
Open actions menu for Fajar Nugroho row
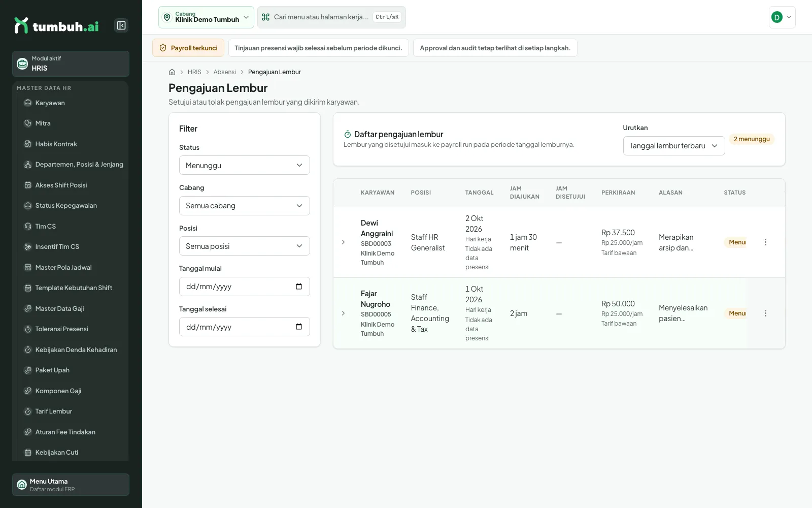pyautogui.click(x=765, y=313)
